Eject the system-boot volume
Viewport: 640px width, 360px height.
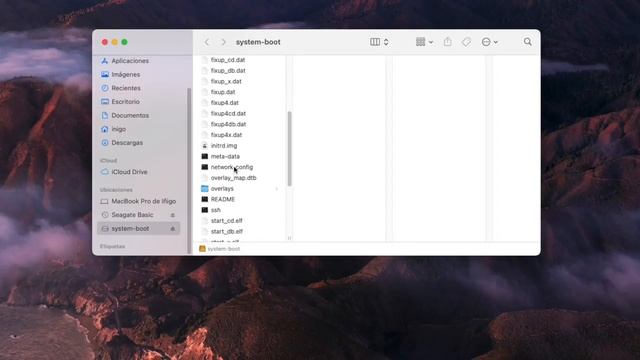[173, 229]
